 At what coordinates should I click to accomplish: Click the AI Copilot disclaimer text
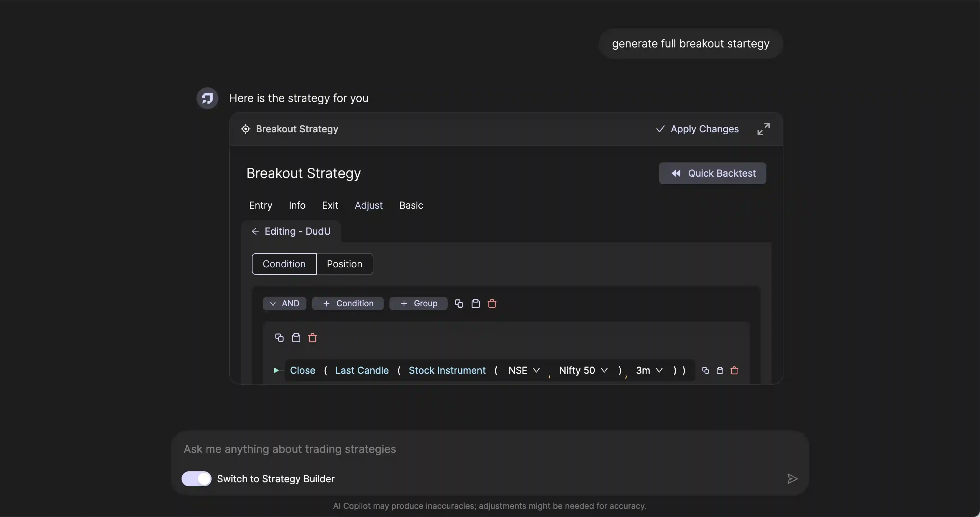pos(490,506)
